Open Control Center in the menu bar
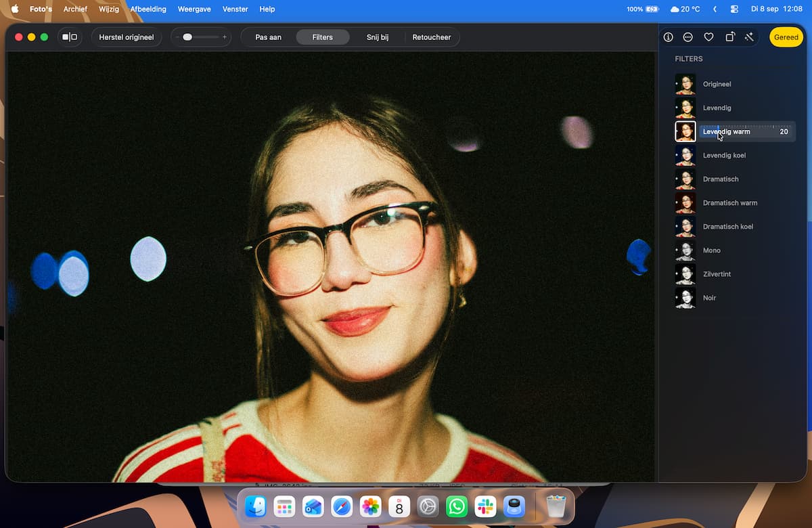This screenshot has width=812, height=528. pyautogui.click(x=735, y=9)
